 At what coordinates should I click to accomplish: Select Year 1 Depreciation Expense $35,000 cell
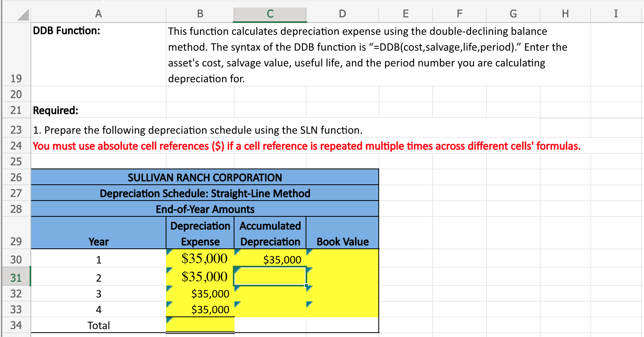200,258
